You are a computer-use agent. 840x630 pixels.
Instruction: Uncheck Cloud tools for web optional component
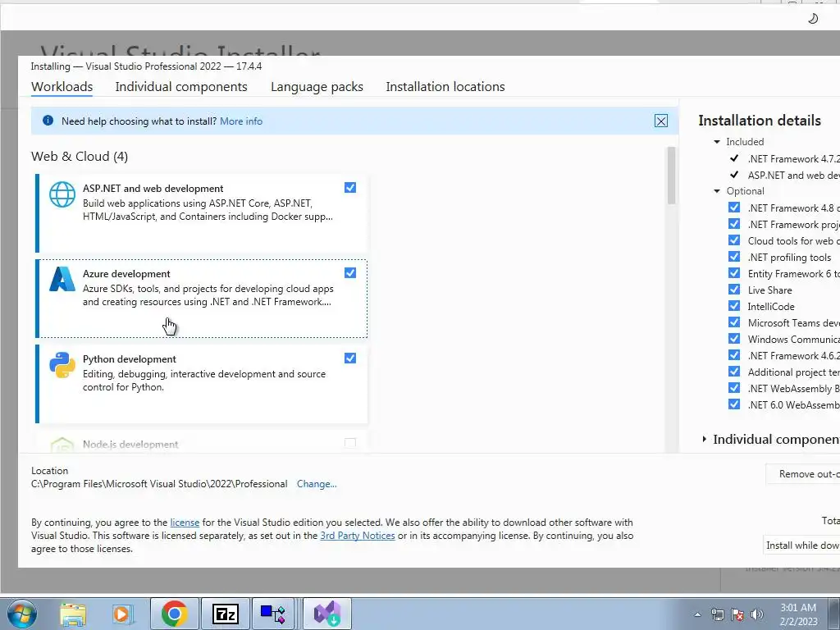tap(734, 240)
